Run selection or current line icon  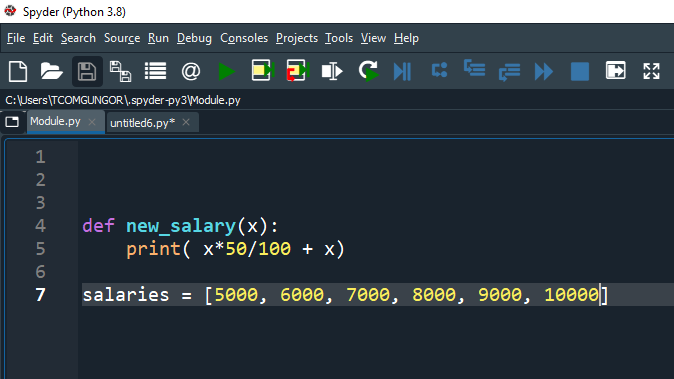332,71
